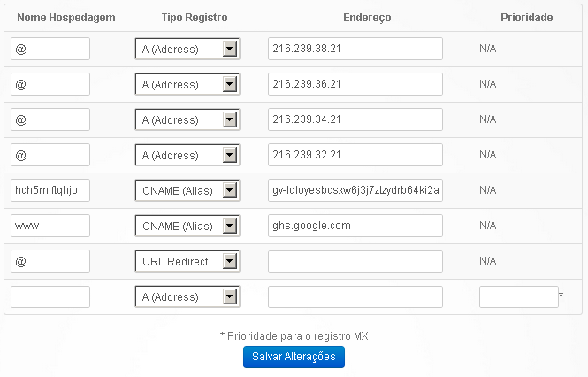Click address field starting with gv-lqloyesbcsxw
Viewport: 588px width, 377px height.
(x=355, y=190)
